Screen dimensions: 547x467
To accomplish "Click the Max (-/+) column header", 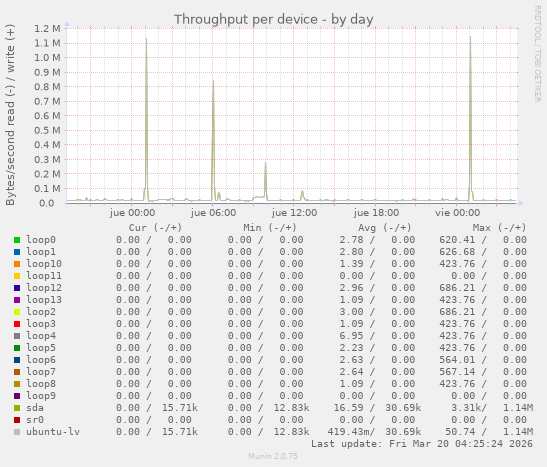I will click(x=499, y=228).
